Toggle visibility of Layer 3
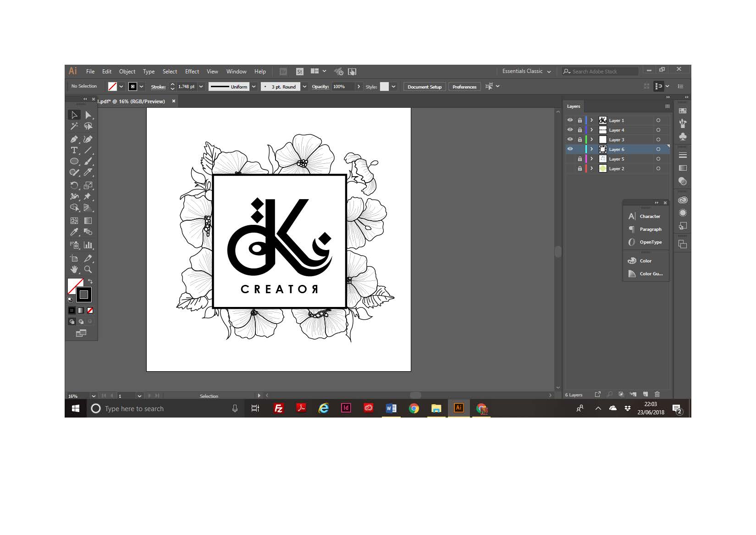Image resolution: width=756 pixels, height=535 pixels. tap(570, 139)
